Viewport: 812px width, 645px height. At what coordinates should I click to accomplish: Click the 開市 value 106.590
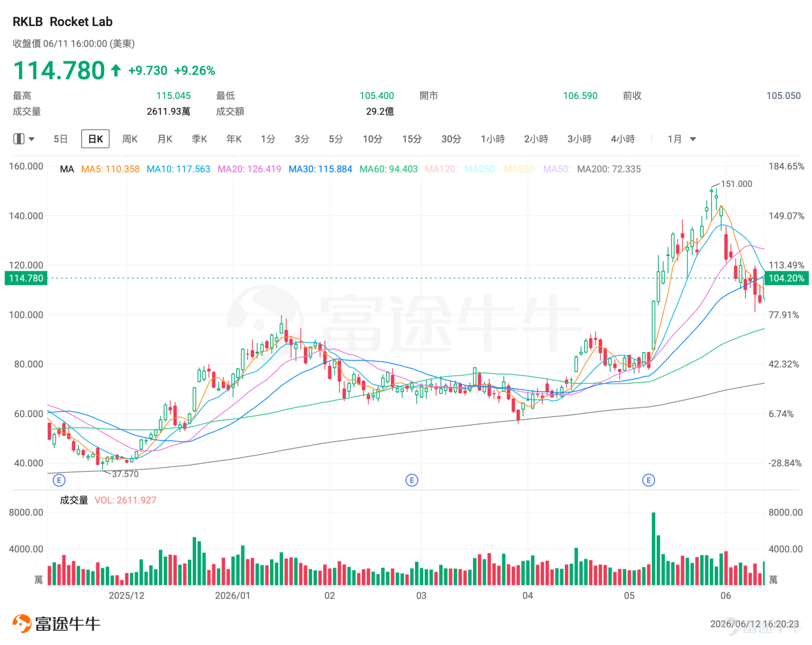580,95
